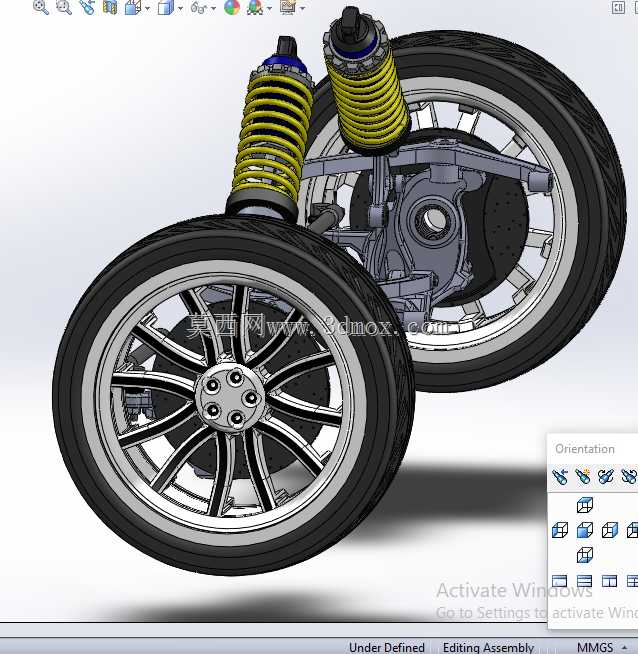Viewport: 638px width, 654px height.
Task: Click the View Settings icon
Action: [288, 7]
